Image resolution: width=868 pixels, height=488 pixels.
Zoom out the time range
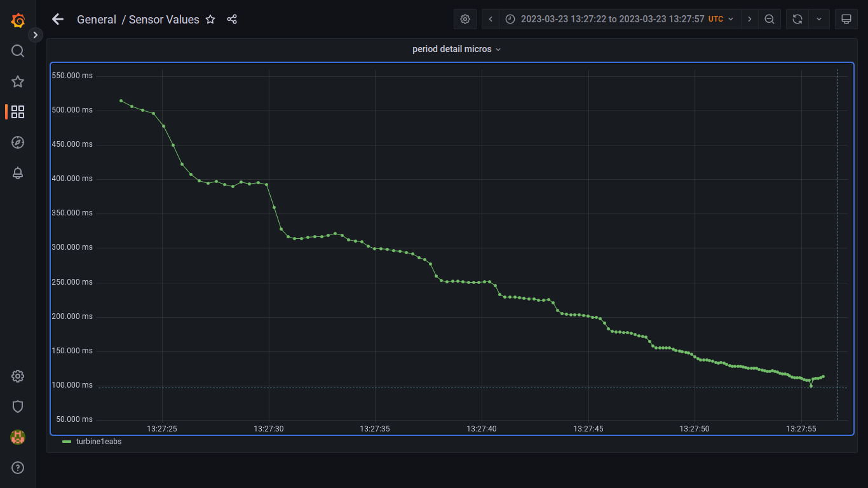pos(770,19)
